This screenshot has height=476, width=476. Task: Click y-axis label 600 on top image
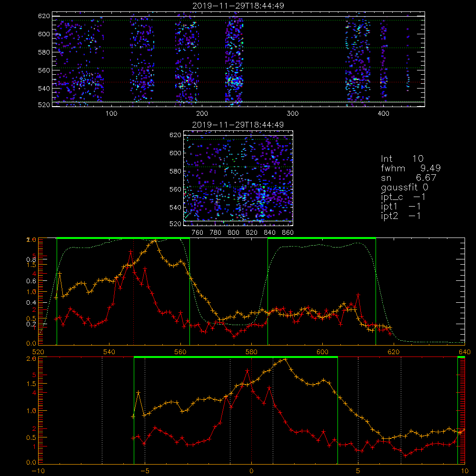(x=44, y=34)
